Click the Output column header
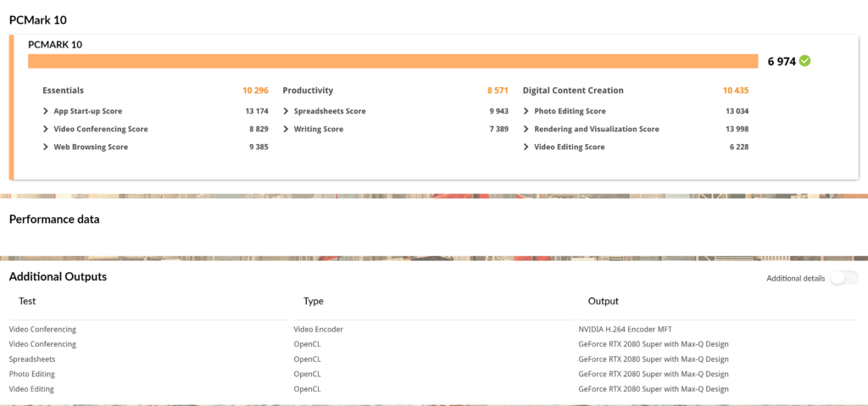 604,301
